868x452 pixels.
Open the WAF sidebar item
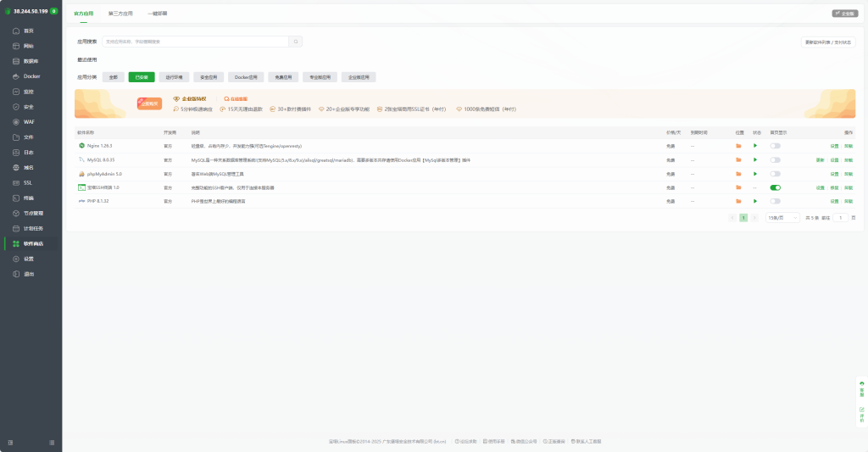point(29,122)
